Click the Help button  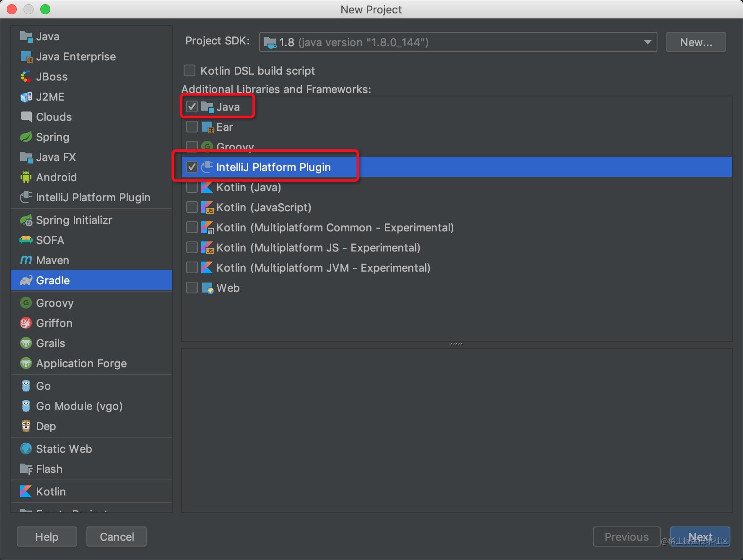47,537
